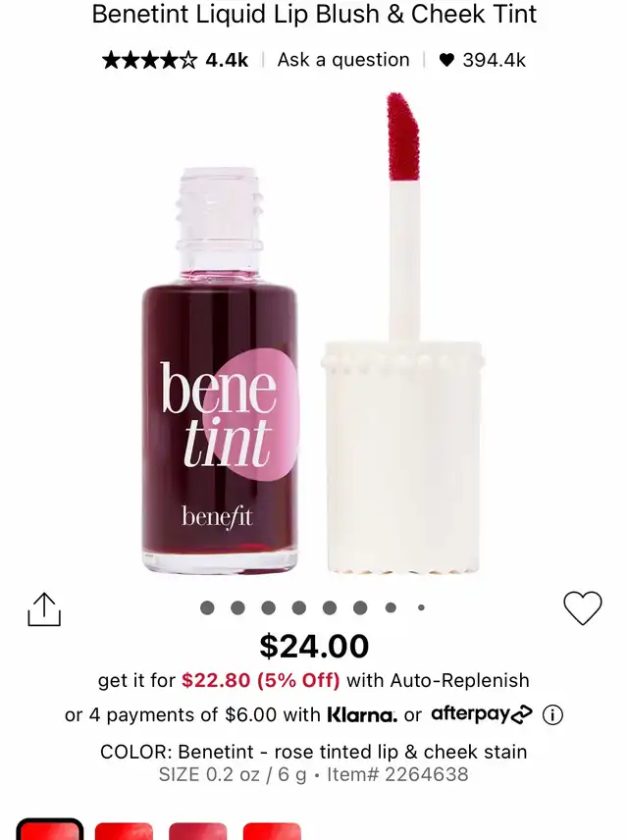Choose the fourth red color swatch
628x840 pixels.
point(272,831)
